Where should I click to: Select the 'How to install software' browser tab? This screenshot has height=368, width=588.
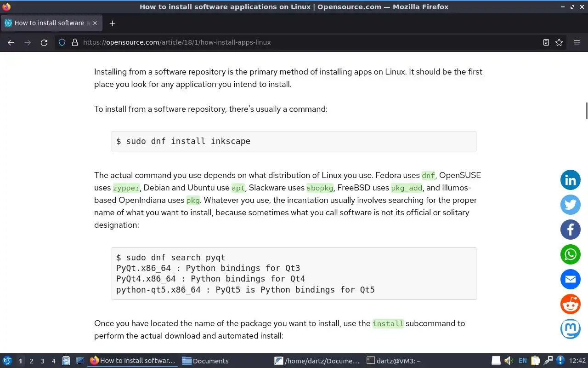51,23
